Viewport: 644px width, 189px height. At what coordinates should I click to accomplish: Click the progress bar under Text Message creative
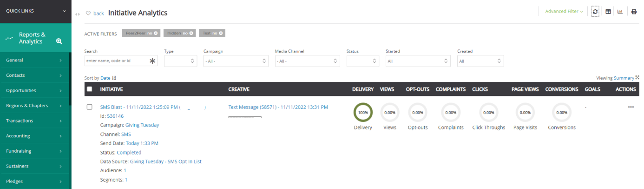pos(245,117)
